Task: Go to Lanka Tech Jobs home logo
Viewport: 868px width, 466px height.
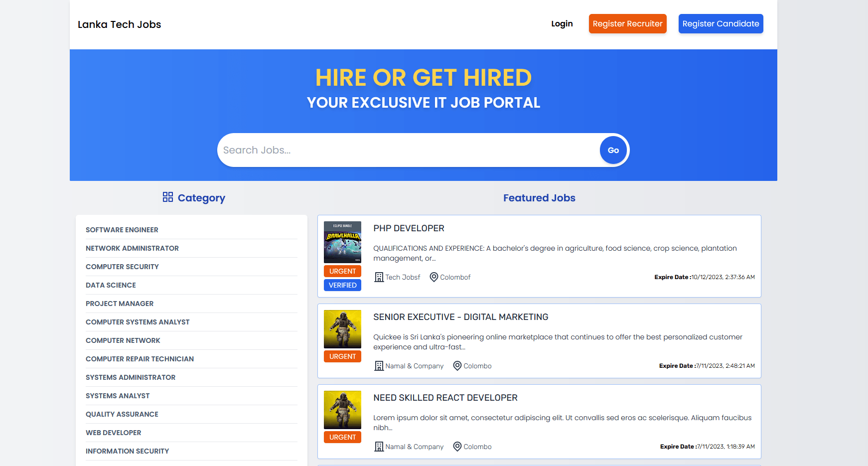Action: click(120, 24)
